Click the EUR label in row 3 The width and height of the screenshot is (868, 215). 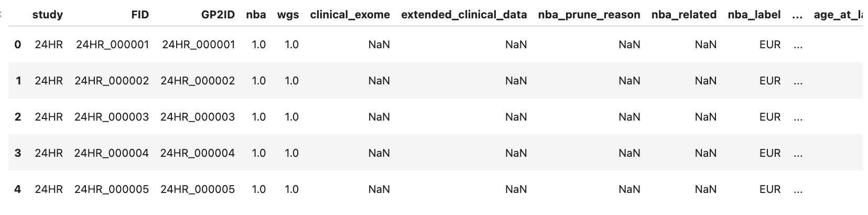[x=769, y=153]
